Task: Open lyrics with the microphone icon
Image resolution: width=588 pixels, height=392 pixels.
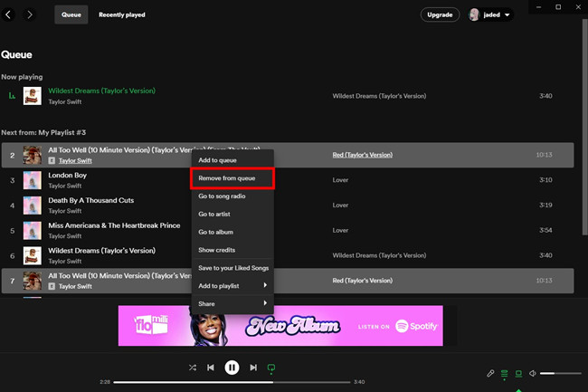Action: pos(490,373)
